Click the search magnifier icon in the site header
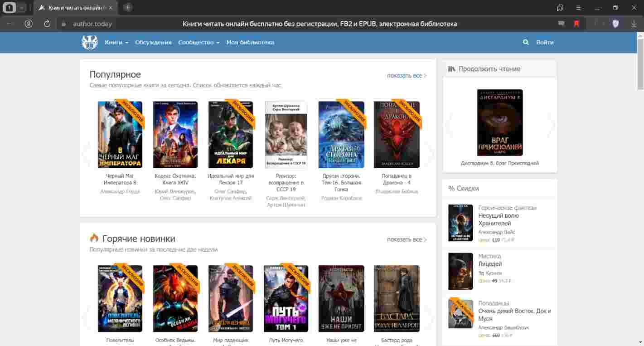The width and height of the screenshot is (644, 346). [526, 42]
